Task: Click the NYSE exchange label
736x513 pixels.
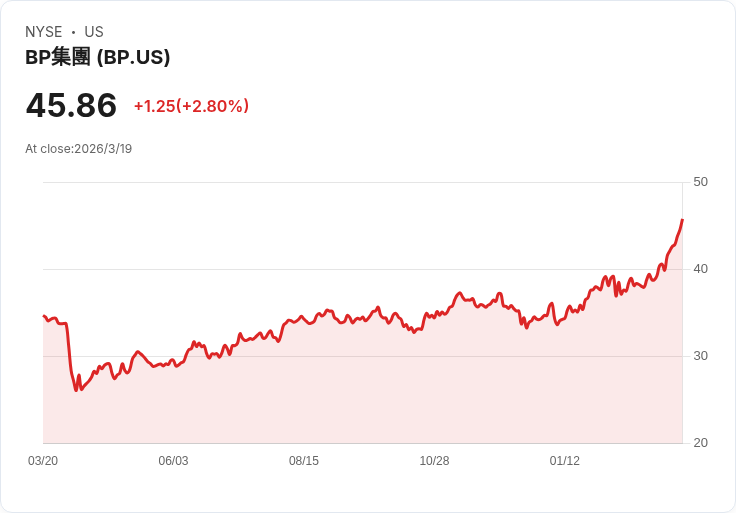Action: 44,32
